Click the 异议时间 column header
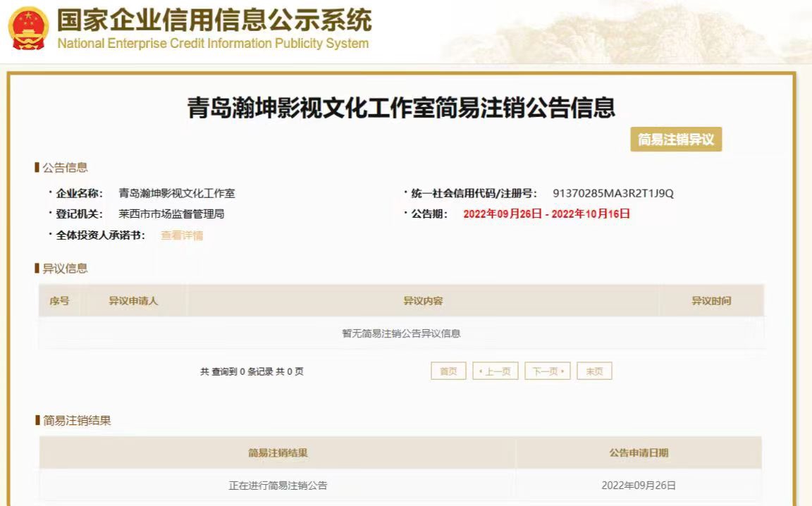The height and width of the screenshot is (506, 812). [711, 301]
